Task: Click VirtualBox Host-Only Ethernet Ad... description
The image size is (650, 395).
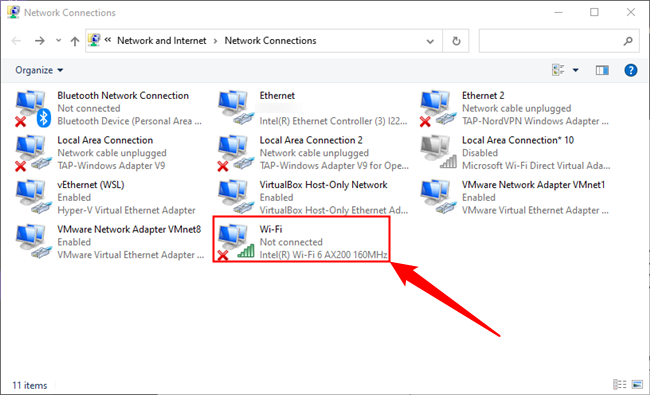Action: [x=334, y=211]
